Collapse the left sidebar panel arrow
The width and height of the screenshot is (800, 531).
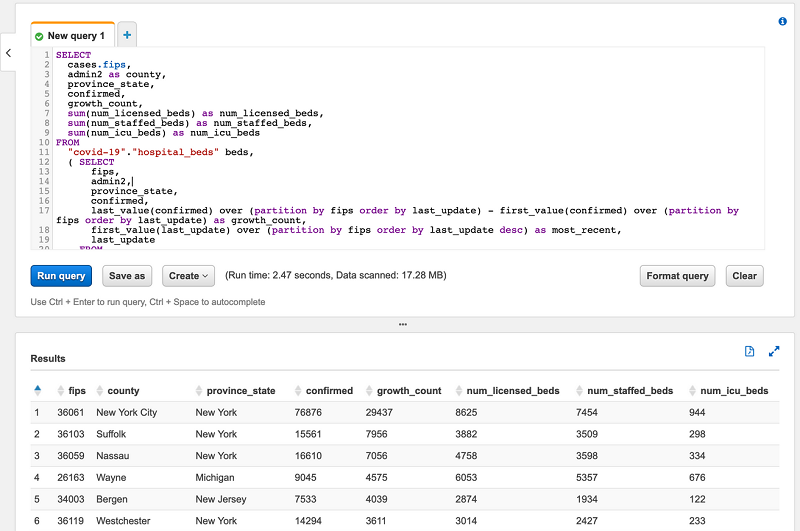[x=9, y=53]
